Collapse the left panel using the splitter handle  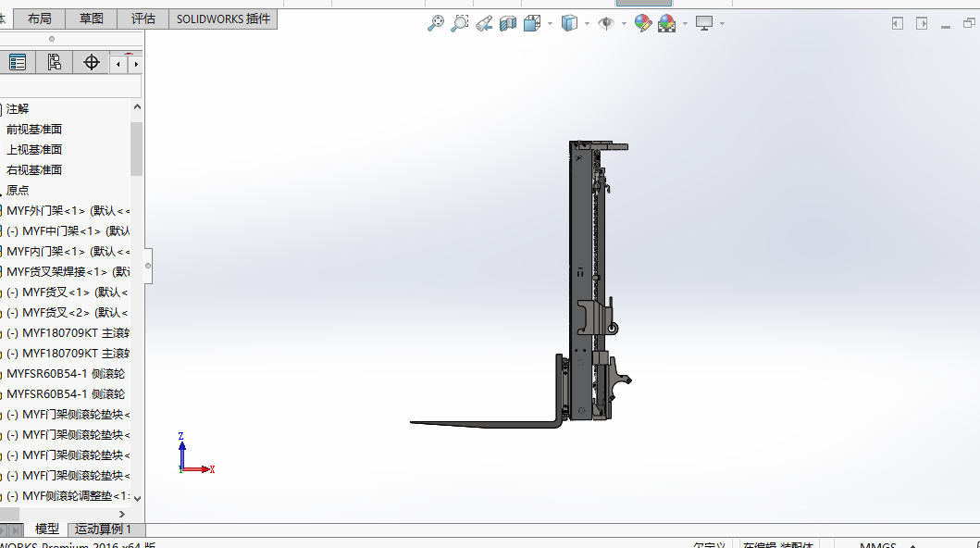click(x=147, y=267)
